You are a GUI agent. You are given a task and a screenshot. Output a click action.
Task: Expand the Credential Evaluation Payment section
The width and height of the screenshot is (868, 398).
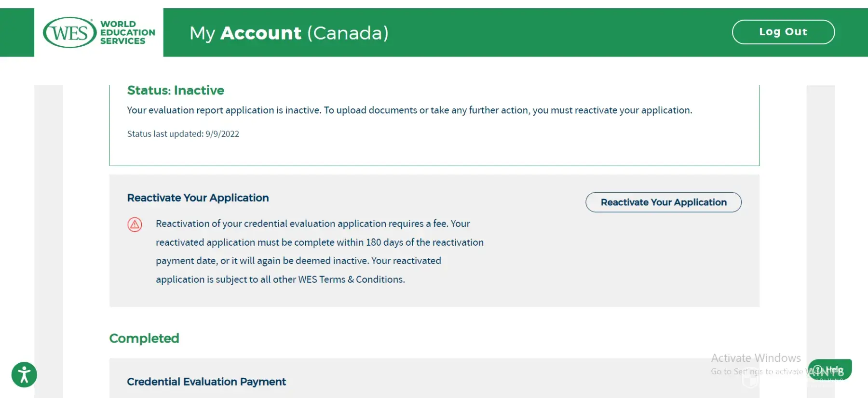[x=206, y=382]
